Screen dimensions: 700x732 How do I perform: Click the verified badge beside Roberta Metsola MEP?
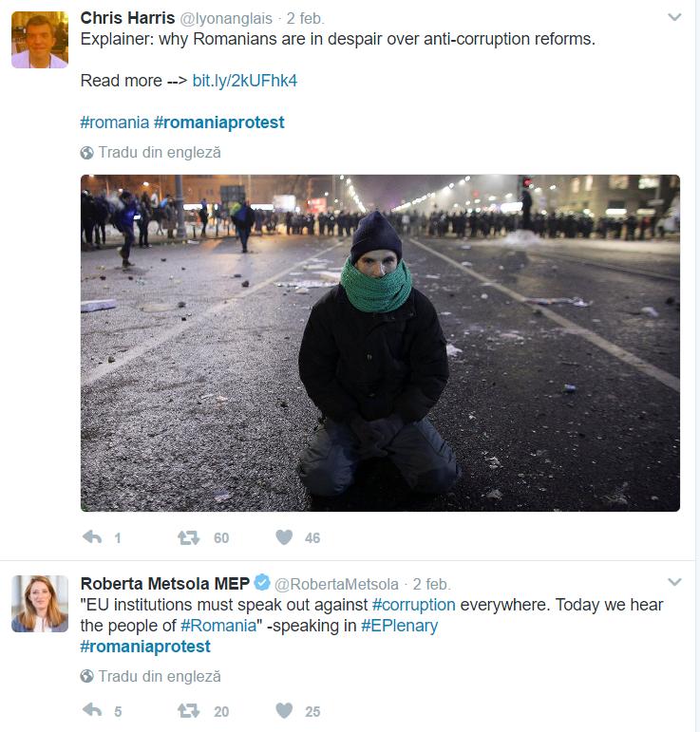[x=262, y=583]
